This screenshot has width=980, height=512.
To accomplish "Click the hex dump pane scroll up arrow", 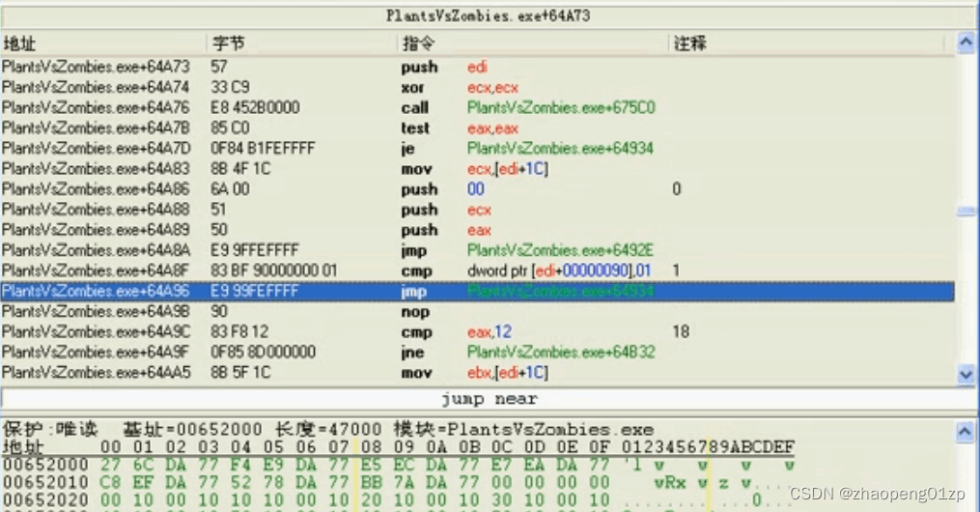I will point(965,432).
